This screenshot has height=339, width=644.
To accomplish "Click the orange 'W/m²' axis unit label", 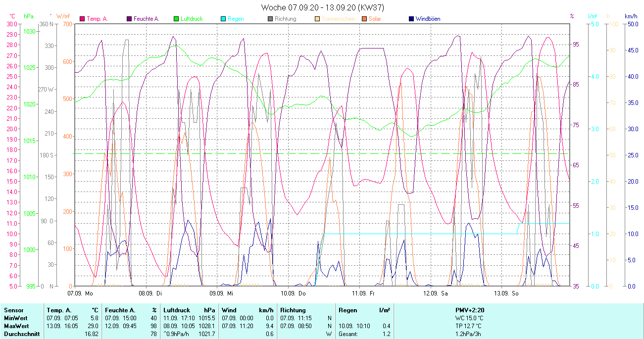I will pyautogui.click(x=63, y=16).
